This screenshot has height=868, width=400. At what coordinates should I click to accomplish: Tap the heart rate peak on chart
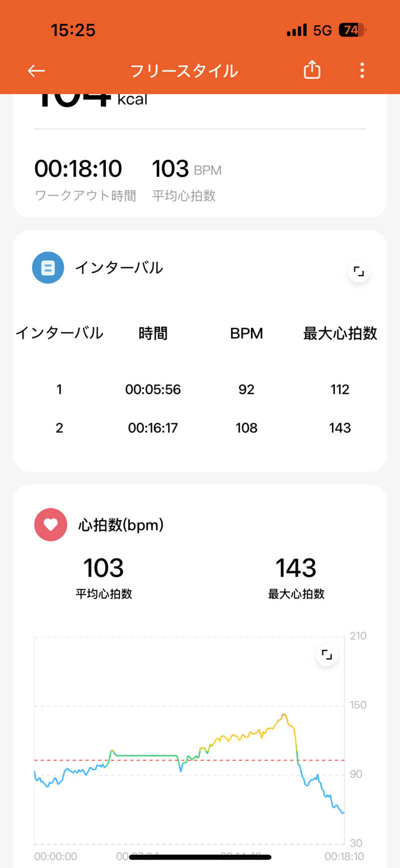pos(284,715)
